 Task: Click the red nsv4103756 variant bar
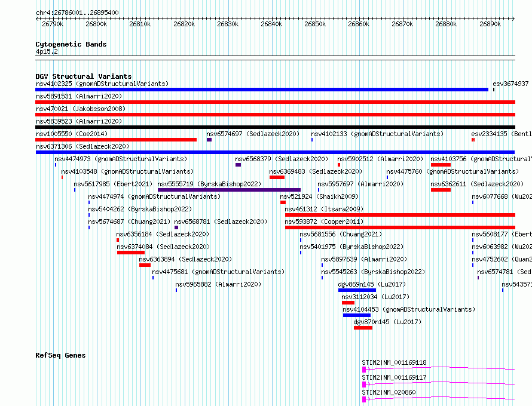point(441,165)
